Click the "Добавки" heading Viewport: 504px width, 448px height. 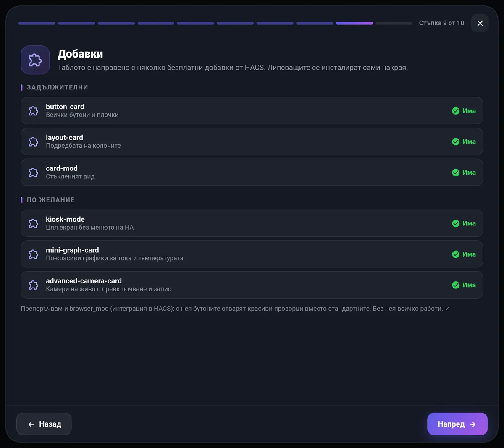click(80, 54)
